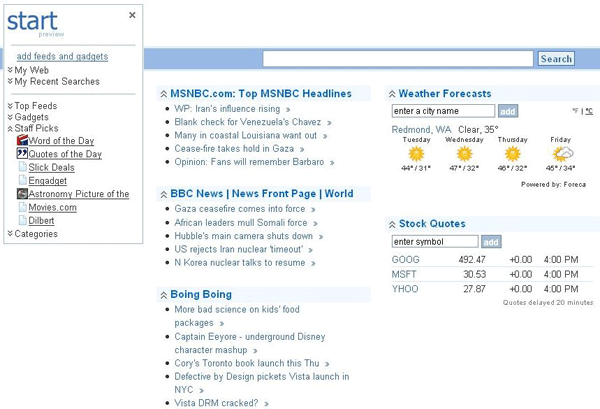Collapse the Staff Picks section
Viewport: 600px width, 409px height.
10,129
